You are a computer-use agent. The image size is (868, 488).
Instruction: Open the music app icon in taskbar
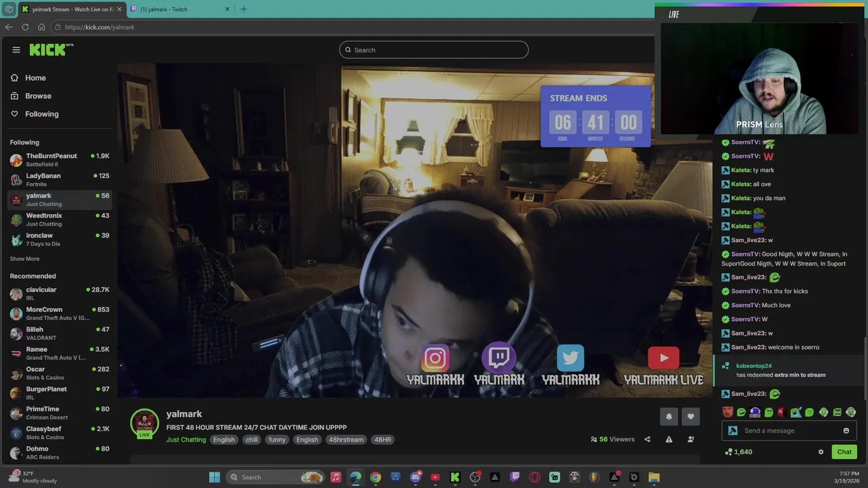click(x=336, y=477)
